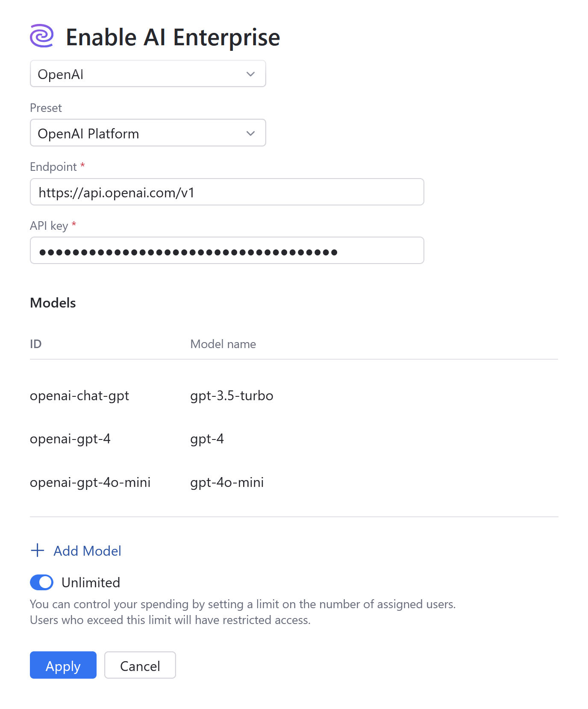
Task: Select the openai-chat-gpt model row
Action: coord(79,395)
